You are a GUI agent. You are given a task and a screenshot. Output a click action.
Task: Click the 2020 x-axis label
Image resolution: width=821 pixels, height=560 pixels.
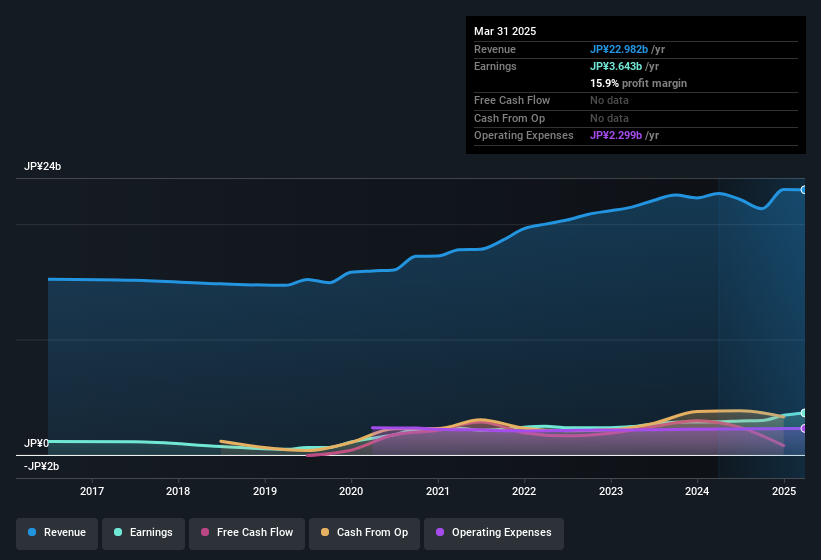[351, 491]
